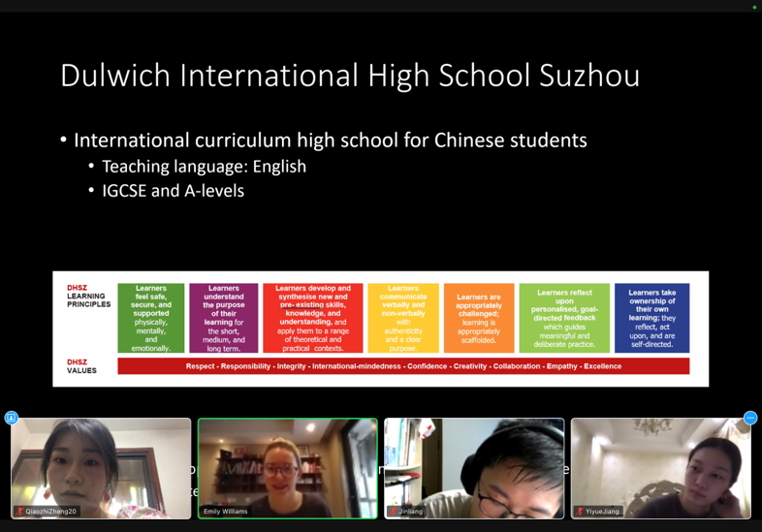Click the bullet International curriculum high school

pyautogui.click(x=330, y=141)
